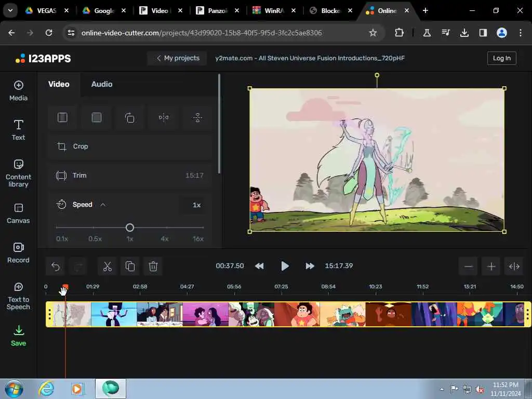Split clip with scissors icon
The width and height of the screenshot is (532, 399).
click(x=107, y=267)
